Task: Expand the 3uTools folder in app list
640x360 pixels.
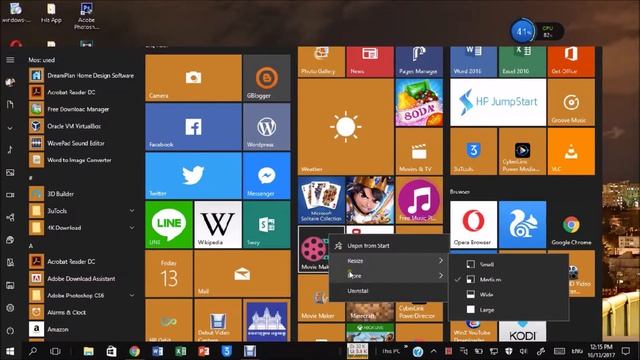Action: tap(132, 211)
